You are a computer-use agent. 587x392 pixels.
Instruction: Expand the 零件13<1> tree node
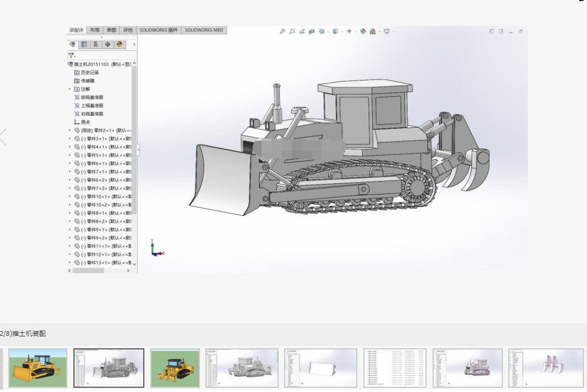tap(70, 263)
